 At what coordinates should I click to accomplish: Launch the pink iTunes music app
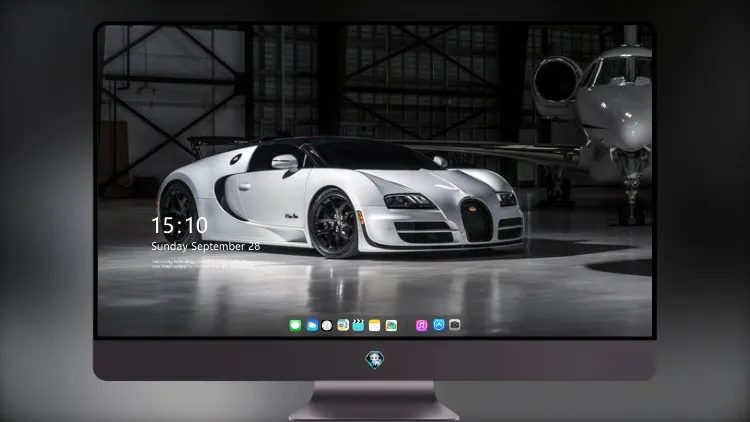point(421,325)
